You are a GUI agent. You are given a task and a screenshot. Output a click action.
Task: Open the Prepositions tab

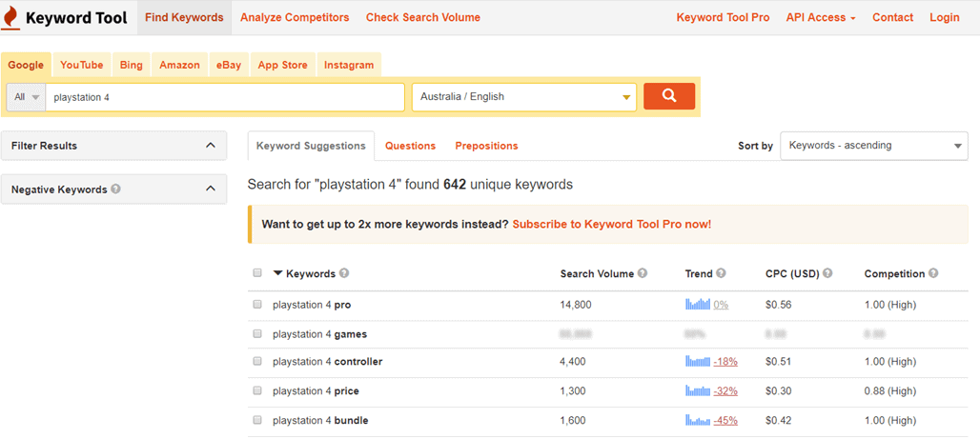(x=486, y=146)
